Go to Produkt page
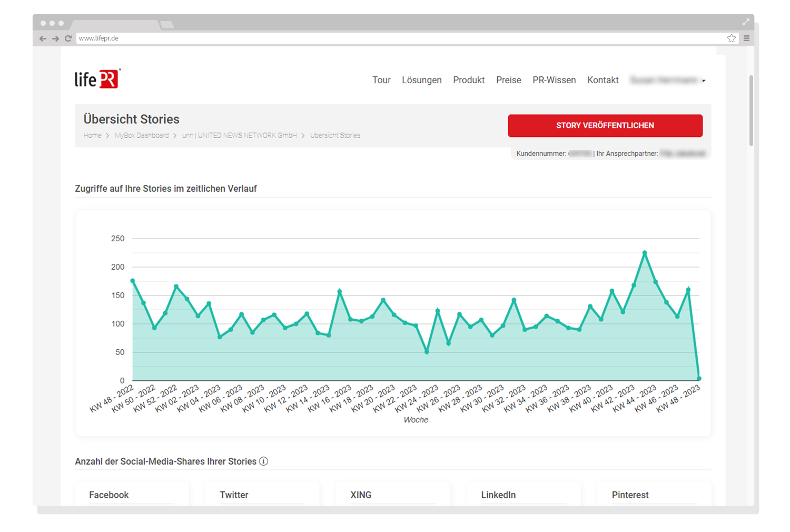This screenshot has height=532, width=790. point(469,80)
